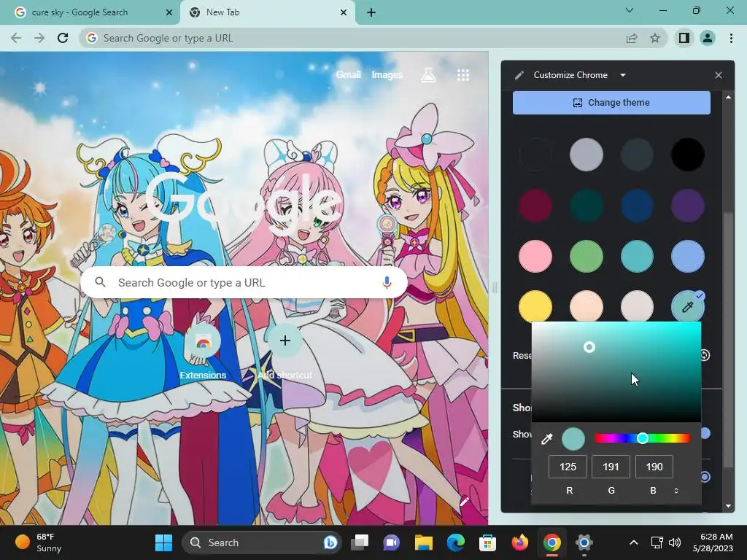Image resolution: width=747 pixels, height=560 pixels.
Task: Open Images link
Action: (387, 75)
